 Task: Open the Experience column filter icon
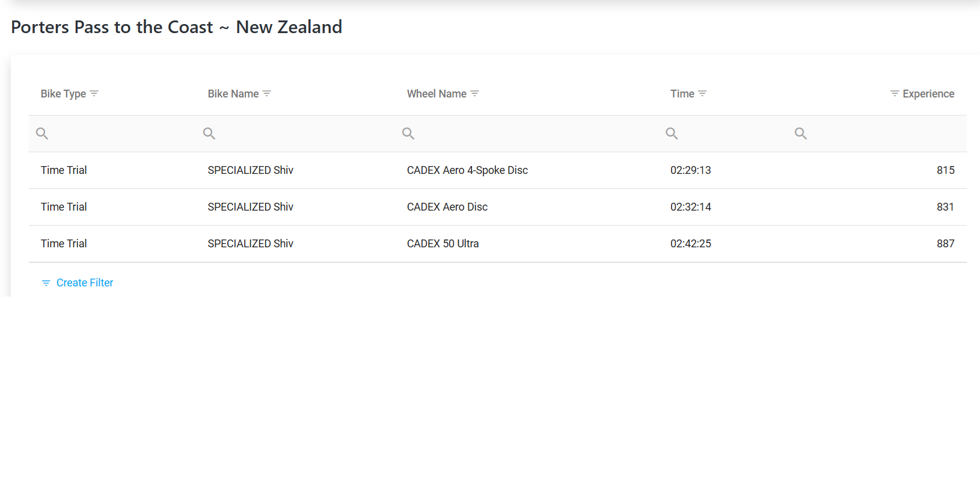[x=895, y=94]
